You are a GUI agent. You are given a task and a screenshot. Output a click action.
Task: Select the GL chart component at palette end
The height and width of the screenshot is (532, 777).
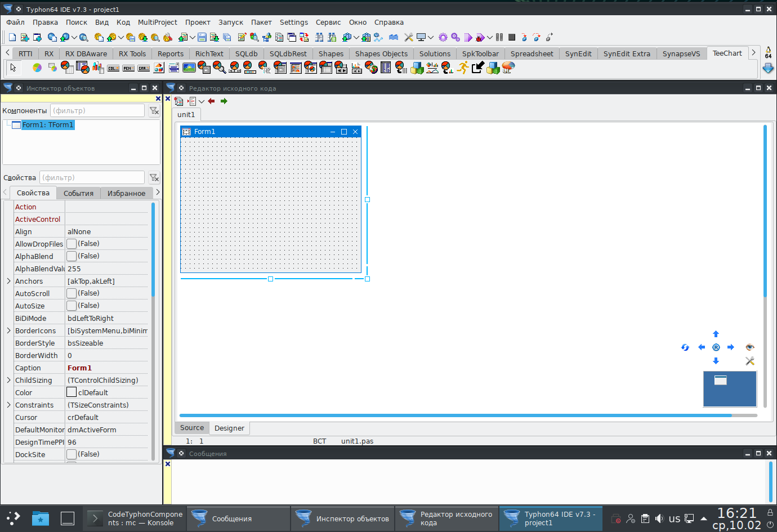[508, 68]
